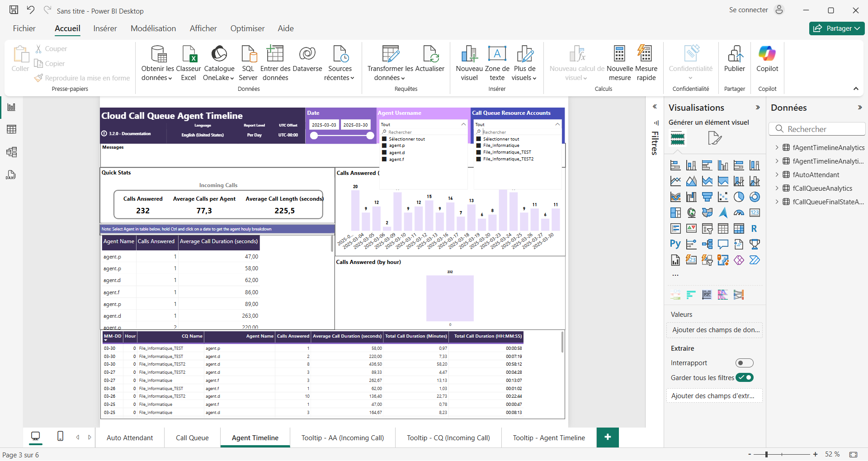The height and width of the screenshot is (461, 868).
Task: Select the Python visual icon
Action: click(x=675, y=244)
